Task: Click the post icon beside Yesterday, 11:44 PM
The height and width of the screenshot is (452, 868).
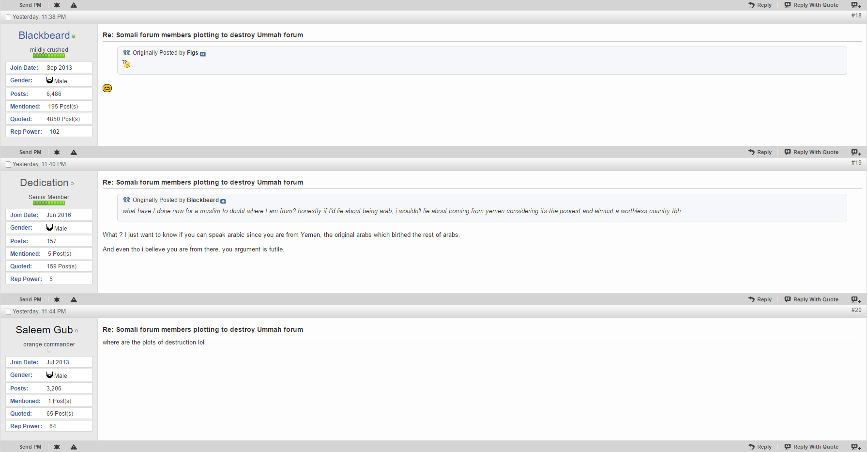Action: (8, 312)
